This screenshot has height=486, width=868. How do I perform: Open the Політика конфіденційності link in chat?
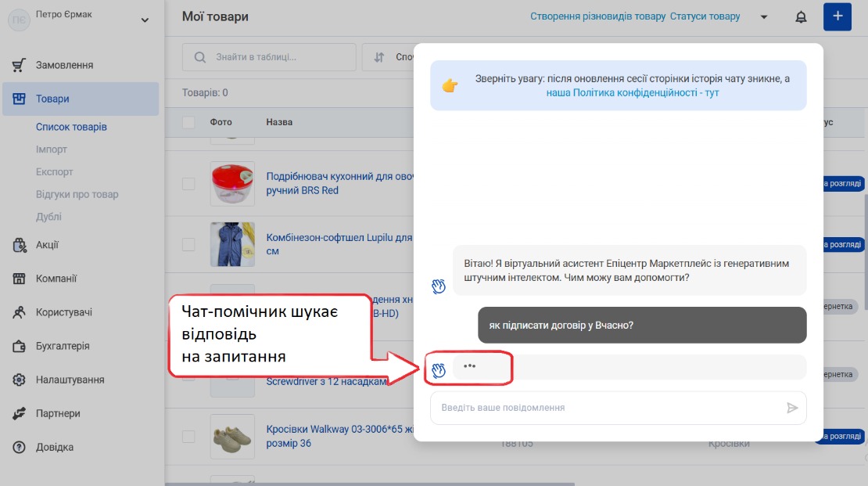[x=633, y=93]
